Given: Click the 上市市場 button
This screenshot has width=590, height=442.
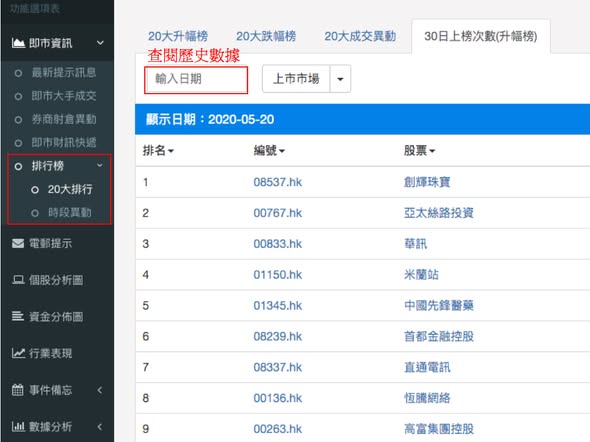Looking at the screenshot, I should 296,79.
